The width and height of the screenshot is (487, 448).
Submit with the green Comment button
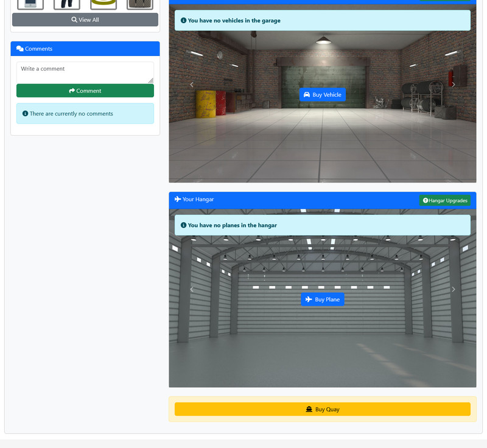85,91
